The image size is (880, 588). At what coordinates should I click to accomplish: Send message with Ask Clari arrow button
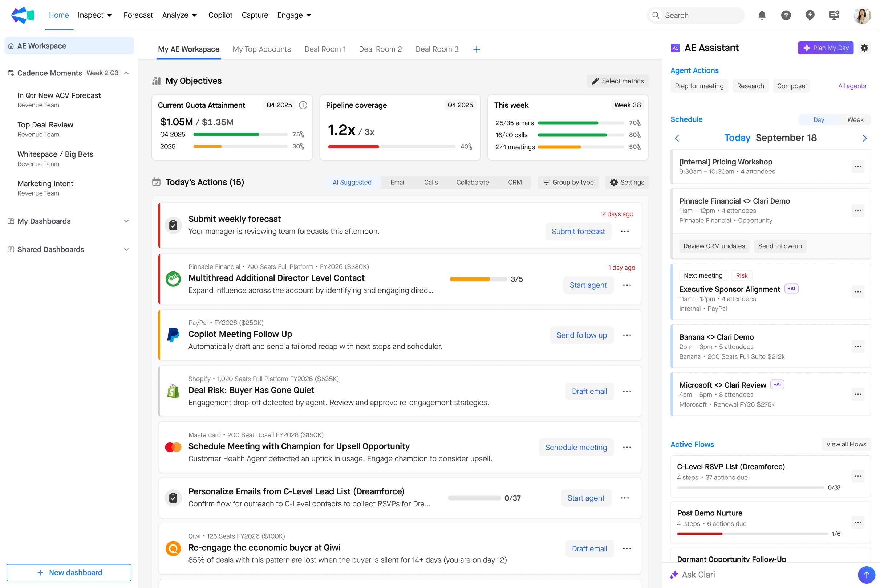click(x=866, y=575)
